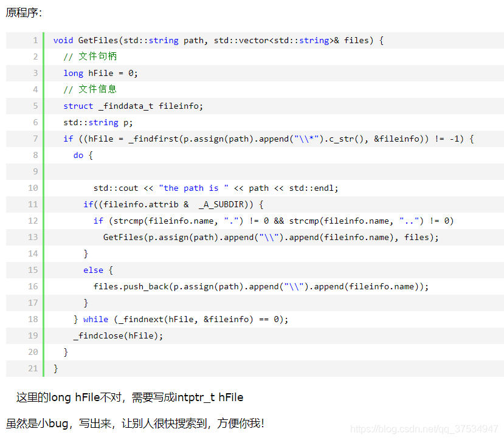Click the files.push_back line

(x=261, y=286)
